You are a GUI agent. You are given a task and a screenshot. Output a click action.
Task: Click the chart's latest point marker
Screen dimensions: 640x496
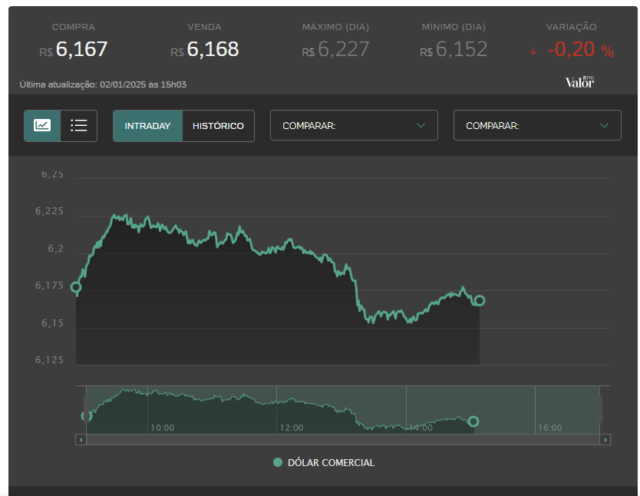(x=480, y=300)
